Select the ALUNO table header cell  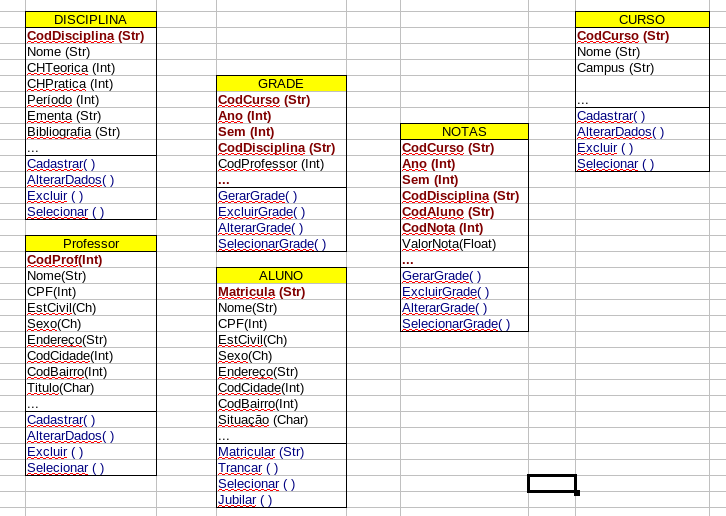(281, 276)
